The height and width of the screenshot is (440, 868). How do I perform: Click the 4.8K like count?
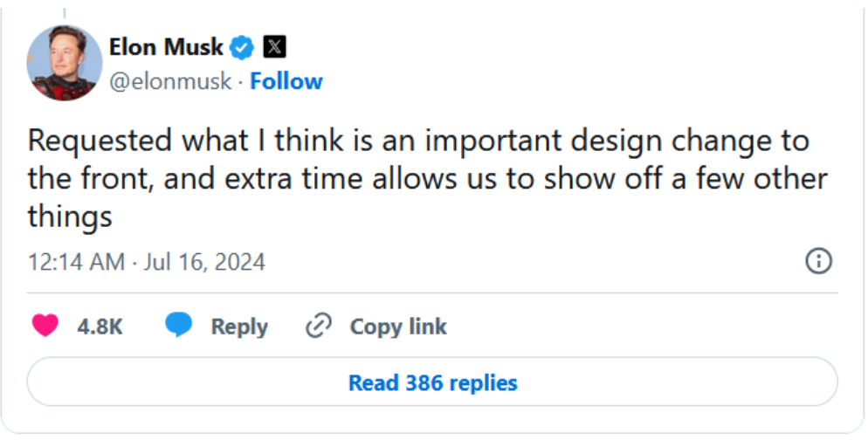100,327
